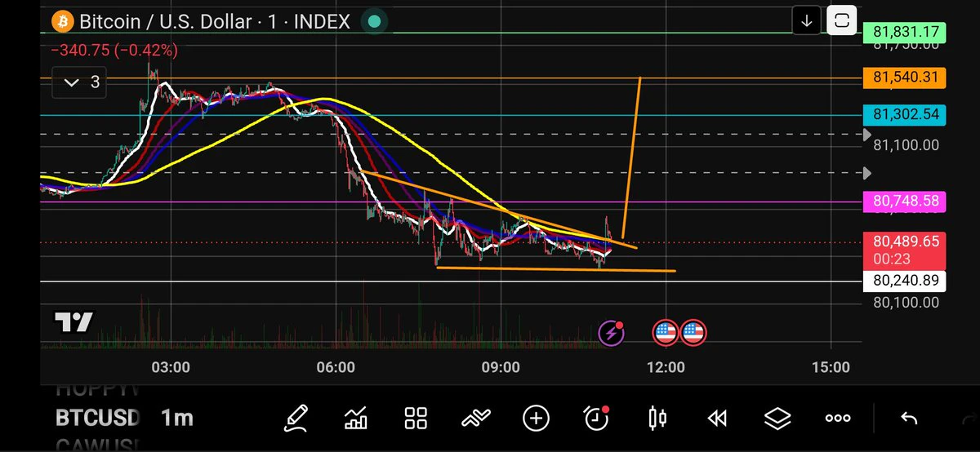This screenshot has width=980, height=452.
Task: Tap the TradingView logo on the chart
Action: click(x=73, y=322)
